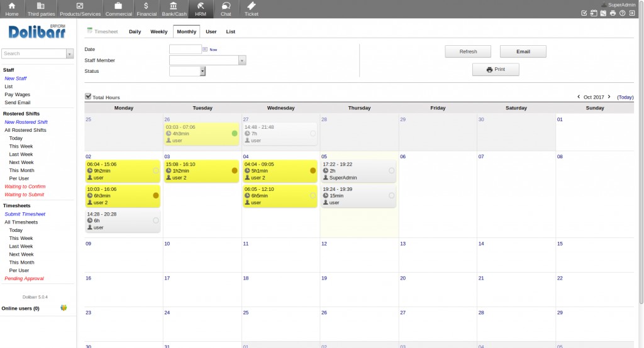The image size is (644, 348).
Task: Open Waiting to Confirm link
Action: [25, 187]
